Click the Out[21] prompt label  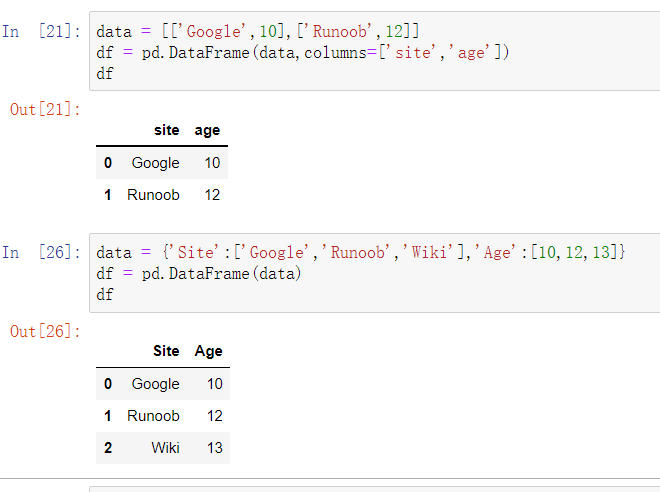45,109
